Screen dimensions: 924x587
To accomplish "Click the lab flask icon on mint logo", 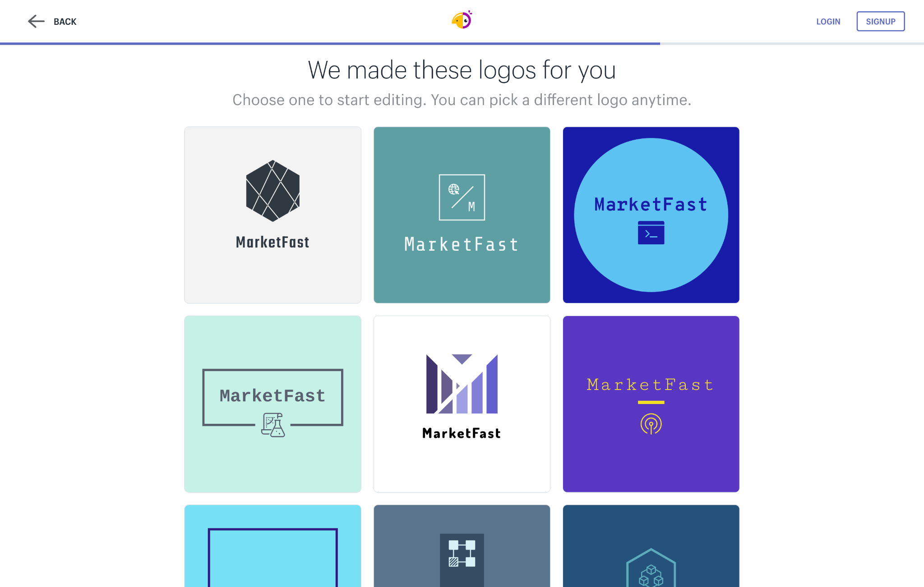I will tap(273, 425).
